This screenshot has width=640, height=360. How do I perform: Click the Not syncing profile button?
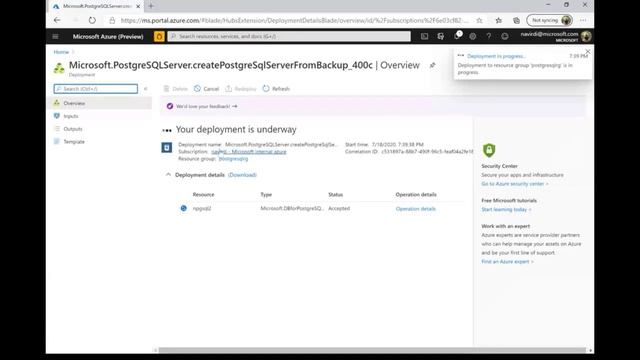549,20
